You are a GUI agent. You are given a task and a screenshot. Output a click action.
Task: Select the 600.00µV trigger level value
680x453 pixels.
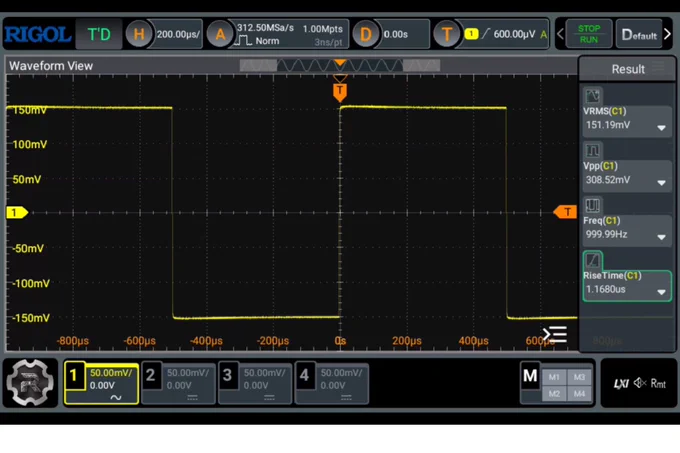click(514, 34)
